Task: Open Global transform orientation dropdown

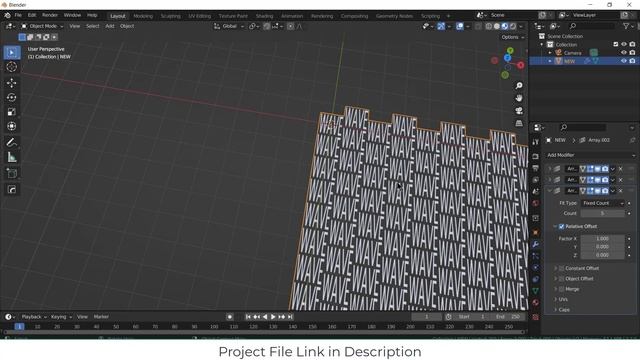Action: tap(229, 26)
